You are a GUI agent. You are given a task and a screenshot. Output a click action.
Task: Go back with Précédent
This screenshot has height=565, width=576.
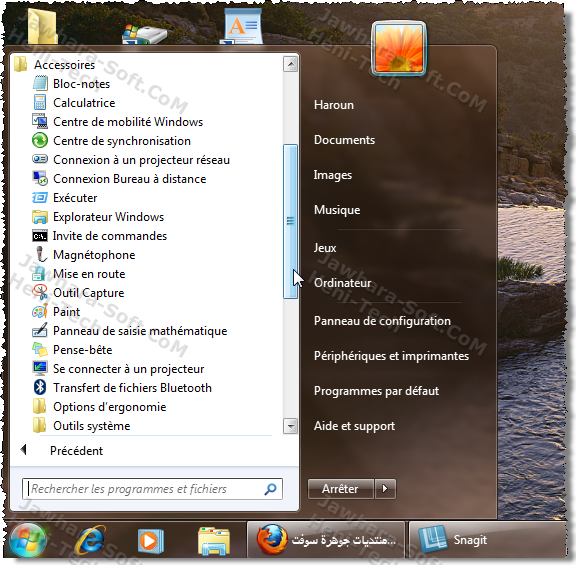[76, 450]
